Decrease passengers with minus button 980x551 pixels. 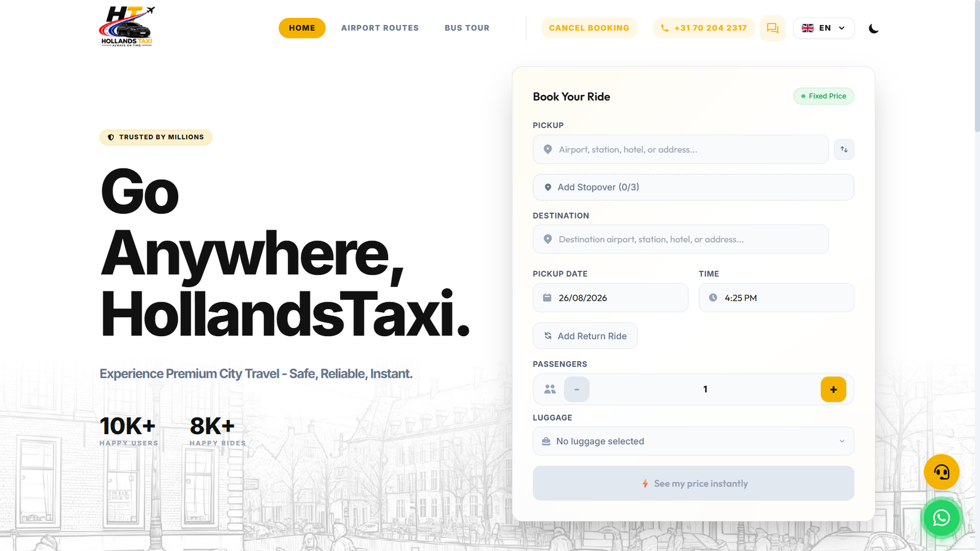pyautogui.click(x=576, y=389)
